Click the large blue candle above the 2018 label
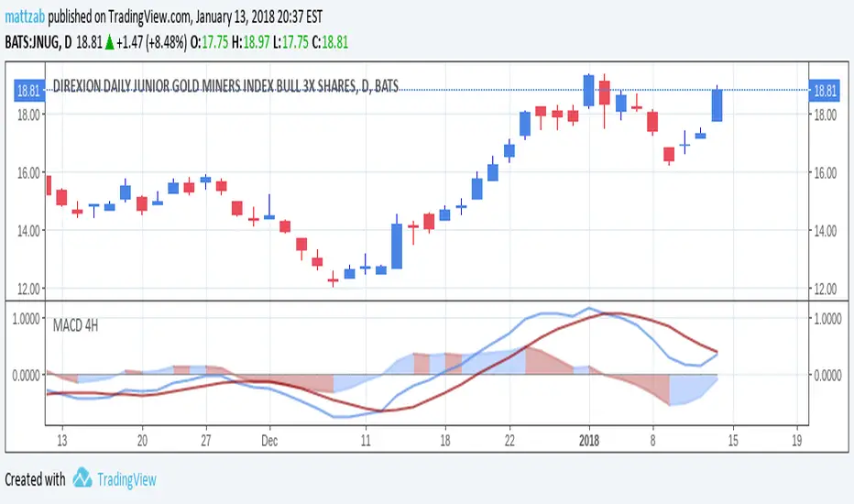The height and width of the screenshot is (504, 854). [x=589, y=91]
